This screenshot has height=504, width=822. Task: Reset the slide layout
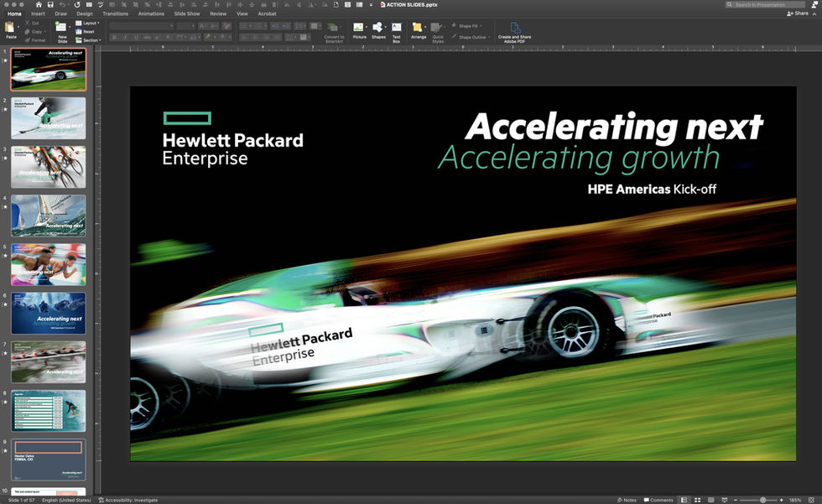86,31
